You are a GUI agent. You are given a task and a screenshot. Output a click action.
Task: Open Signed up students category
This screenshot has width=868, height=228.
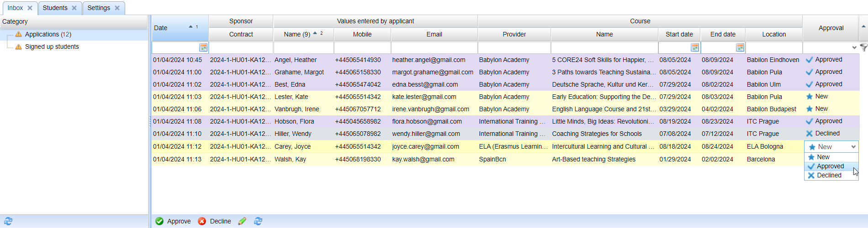click(x=52, y=47)
